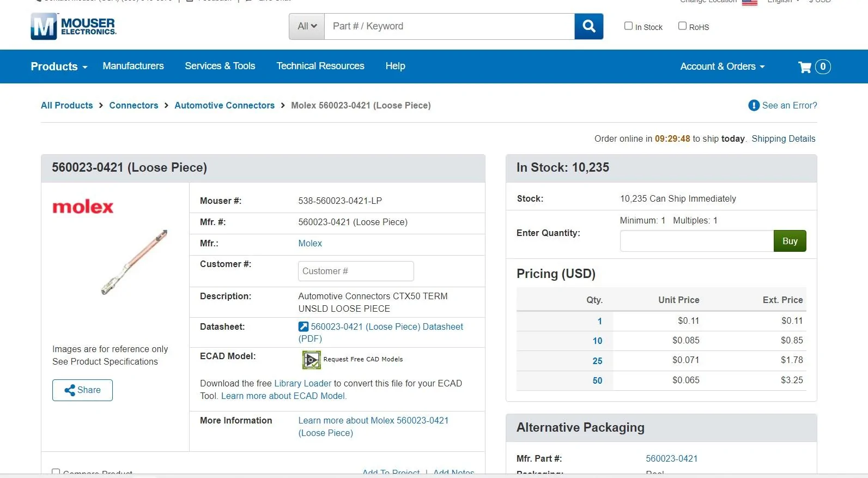Select quantity 25 price break
868x478 pixels.
coord(597,361)
